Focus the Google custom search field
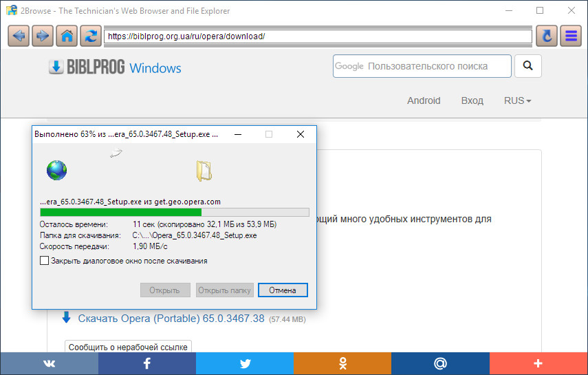Image resolution: width=588 pixels, height=375 pixels. click(422, 66)
